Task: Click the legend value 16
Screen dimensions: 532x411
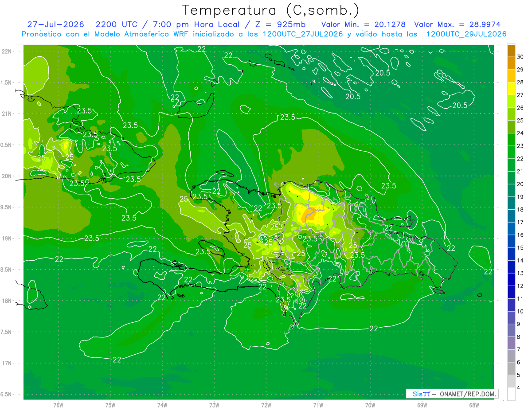Action: (x=520, y=235)
